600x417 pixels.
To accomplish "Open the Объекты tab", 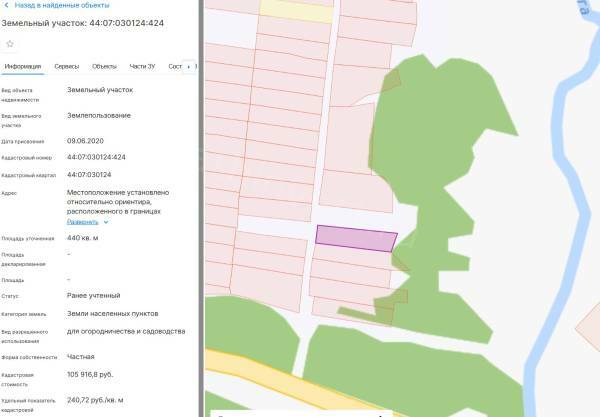I will [104, 66].
